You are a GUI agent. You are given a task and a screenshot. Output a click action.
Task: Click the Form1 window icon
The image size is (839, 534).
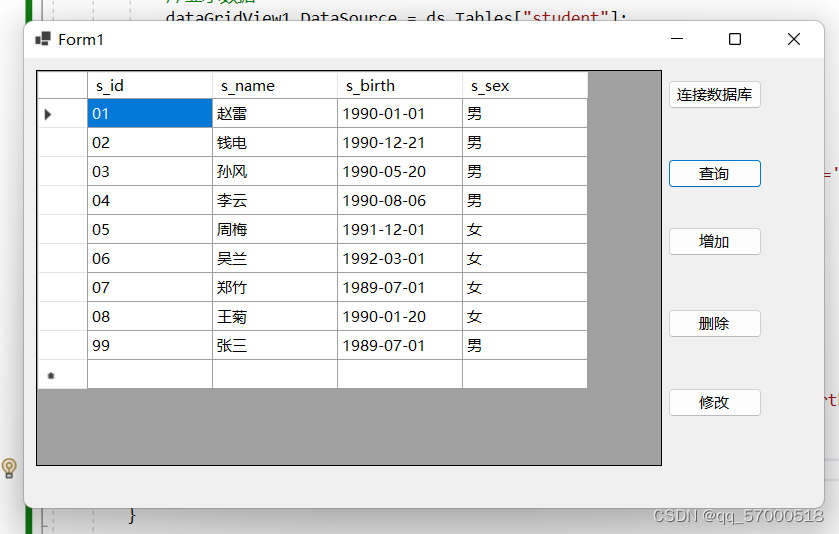pyautogui.click(x=43, y=39)
